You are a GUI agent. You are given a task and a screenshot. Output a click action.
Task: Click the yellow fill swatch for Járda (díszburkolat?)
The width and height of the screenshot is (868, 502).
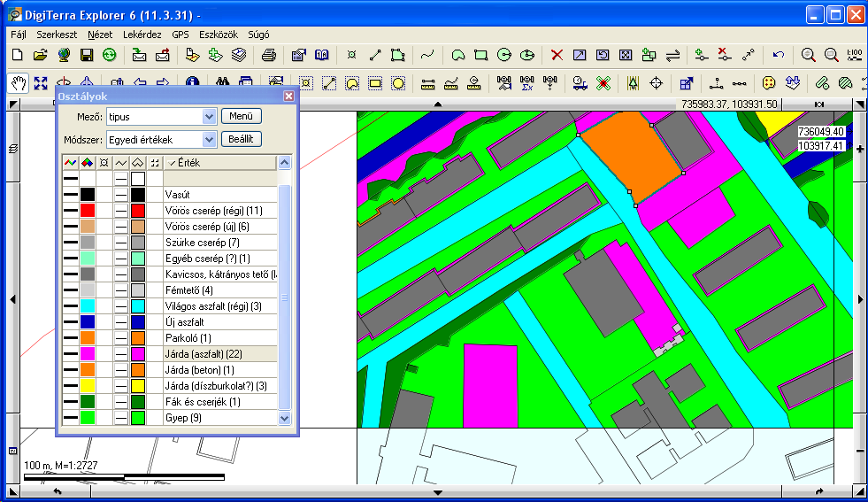[88, 386]
